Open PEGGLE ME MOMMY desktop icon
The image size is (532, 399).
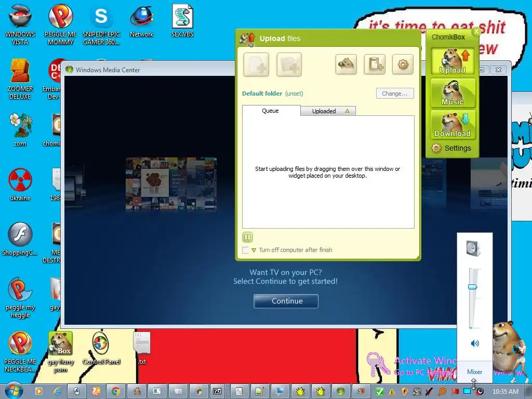click(60, 24)
